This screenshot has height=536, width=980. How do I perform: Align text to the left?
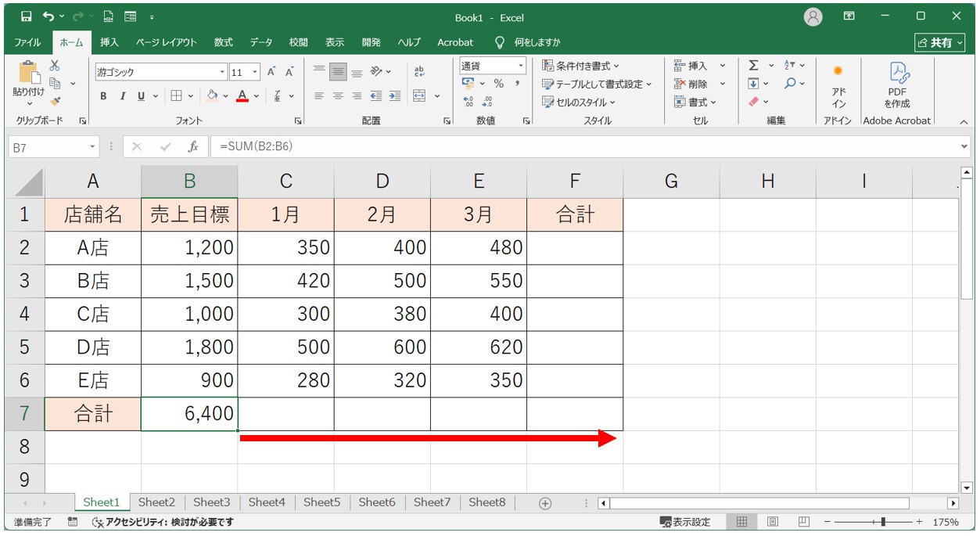[x=319, y=95]
